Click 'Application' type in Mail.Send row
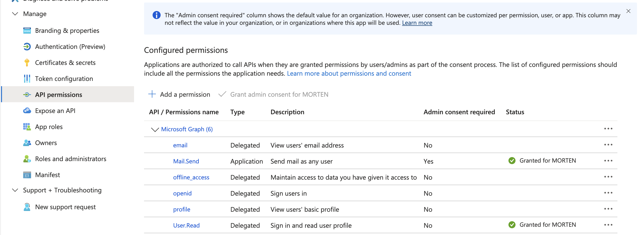The width and height of the screenshot is (644, 235). pos(246,161)
